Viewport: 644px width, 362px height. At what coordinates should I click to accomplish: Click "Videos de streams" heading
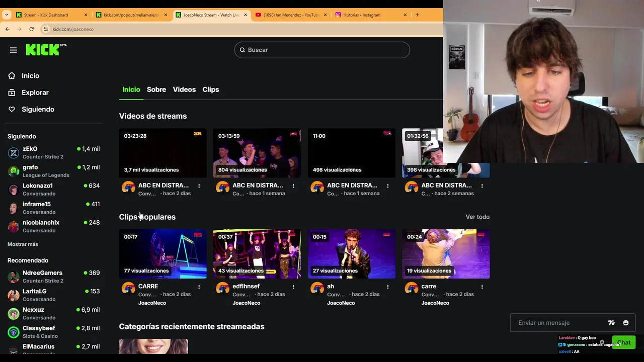pyautogui.click(x=153, y=116)
